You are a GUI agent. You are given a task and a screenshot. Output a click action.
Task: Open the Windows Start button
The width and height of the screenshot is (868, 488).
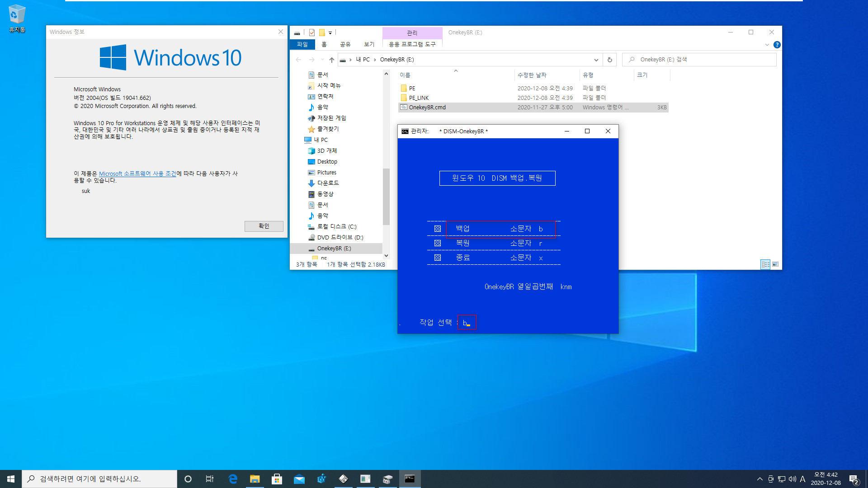point(11,479)
